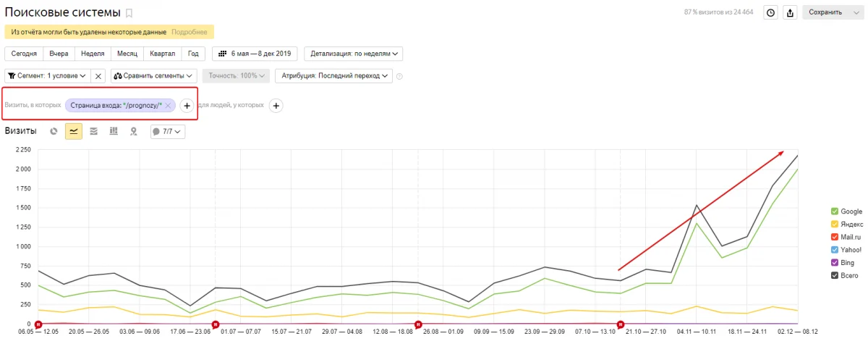
Task: Select the Сегодня period tab
Action: click(24, 54)
